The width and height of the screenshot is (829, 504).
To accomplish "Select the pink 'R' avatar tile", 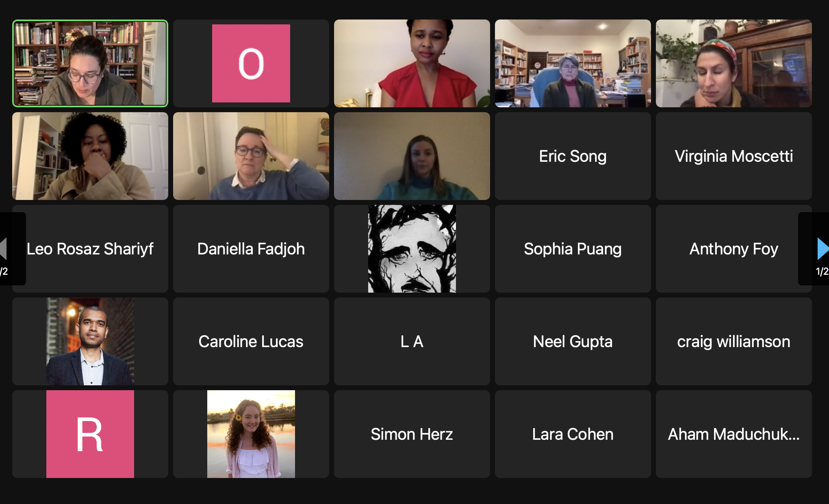I will pyautogui.click(x=90, y=434).
